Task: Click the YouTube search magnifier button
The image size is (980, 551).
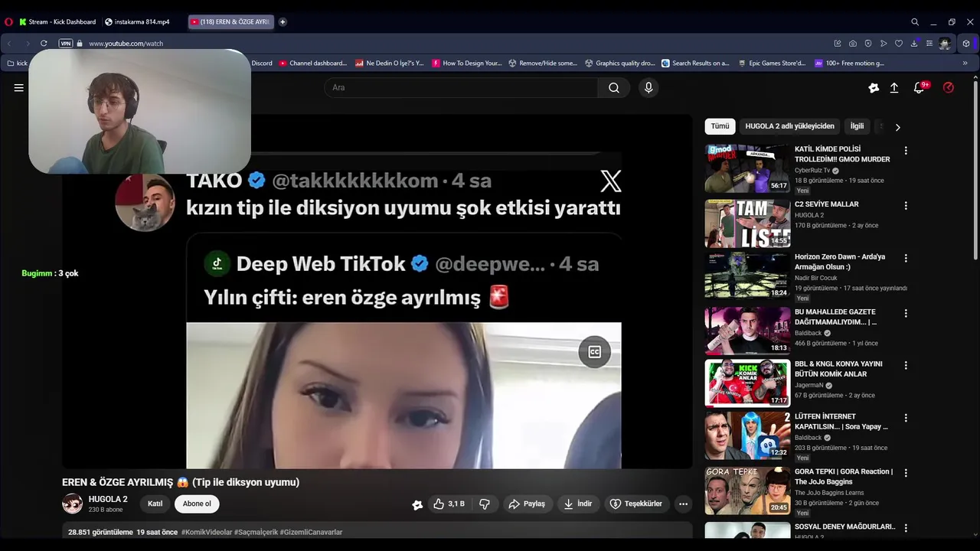Action: tap(614, 88)
